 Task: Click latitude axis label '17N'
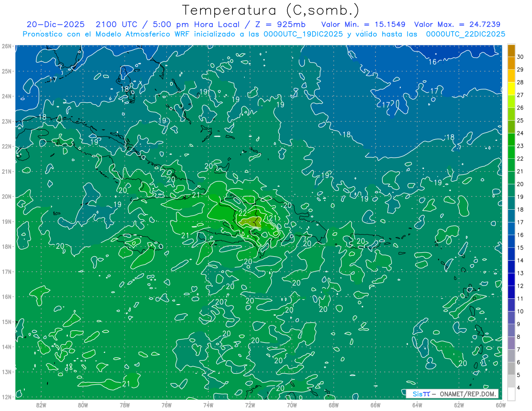pyautogui.click(x=7, y=271)
